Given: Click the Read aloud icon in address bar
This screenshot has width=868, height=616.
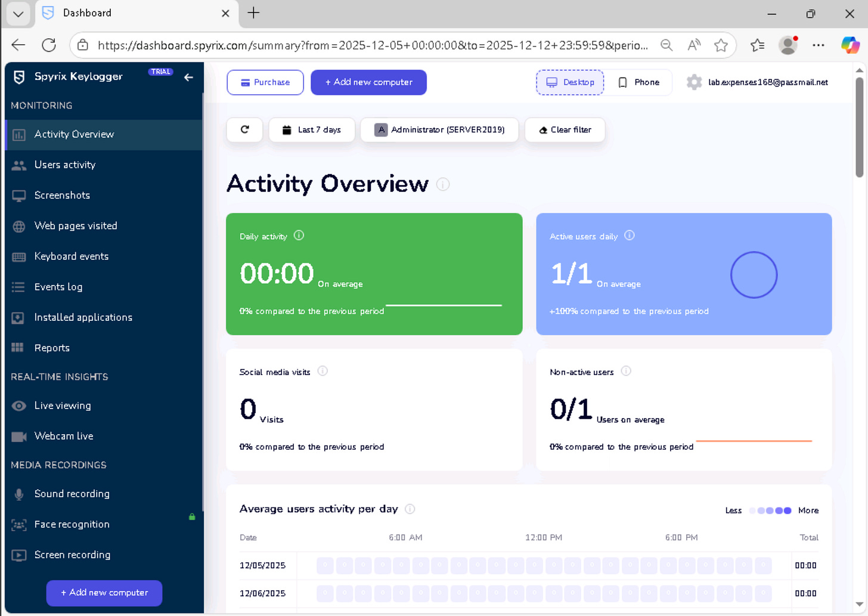Looking at the screenshot, I should coord(694,45).
